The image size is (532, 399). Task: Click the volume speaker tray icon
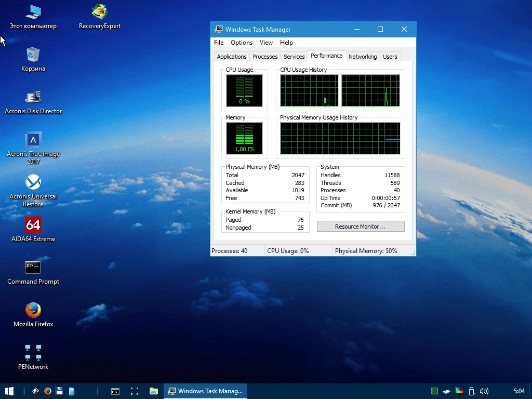click(484, 391)
